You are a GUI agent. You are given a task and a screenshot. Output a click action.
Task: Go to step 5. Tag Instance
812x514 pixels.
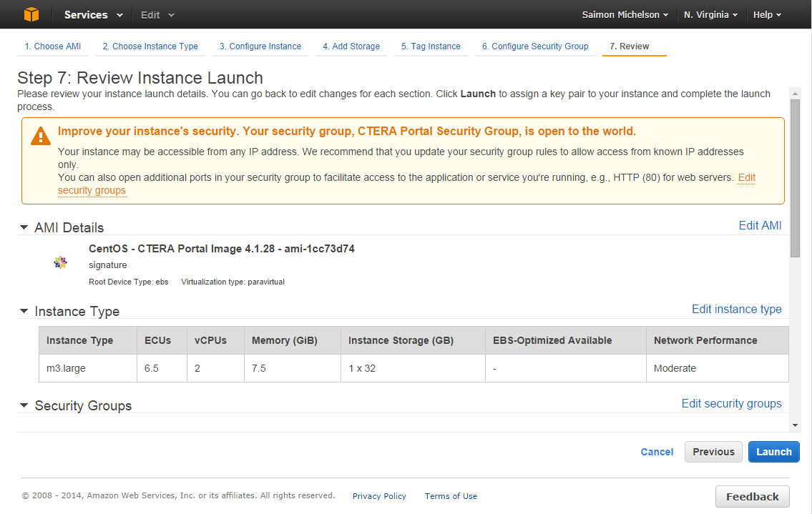click(x=431, y=46)
